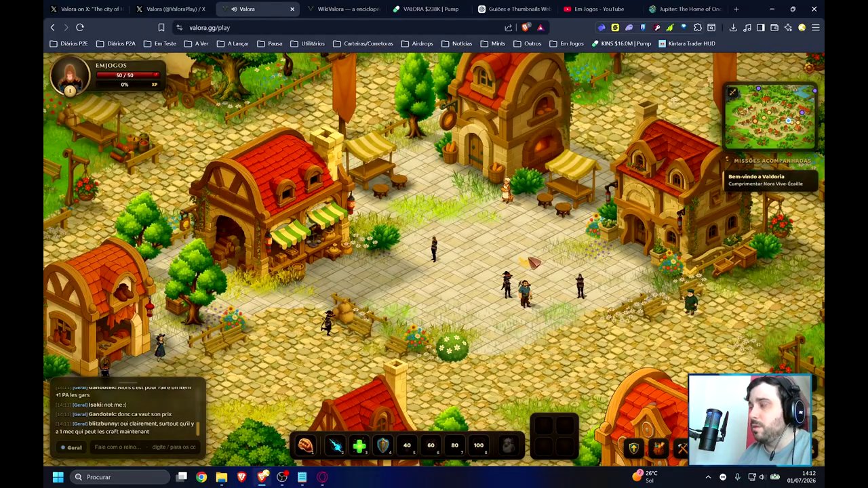Open the Geral chat channel selector
The width and height of the screenshot is (868, 488).
(71, 447)
